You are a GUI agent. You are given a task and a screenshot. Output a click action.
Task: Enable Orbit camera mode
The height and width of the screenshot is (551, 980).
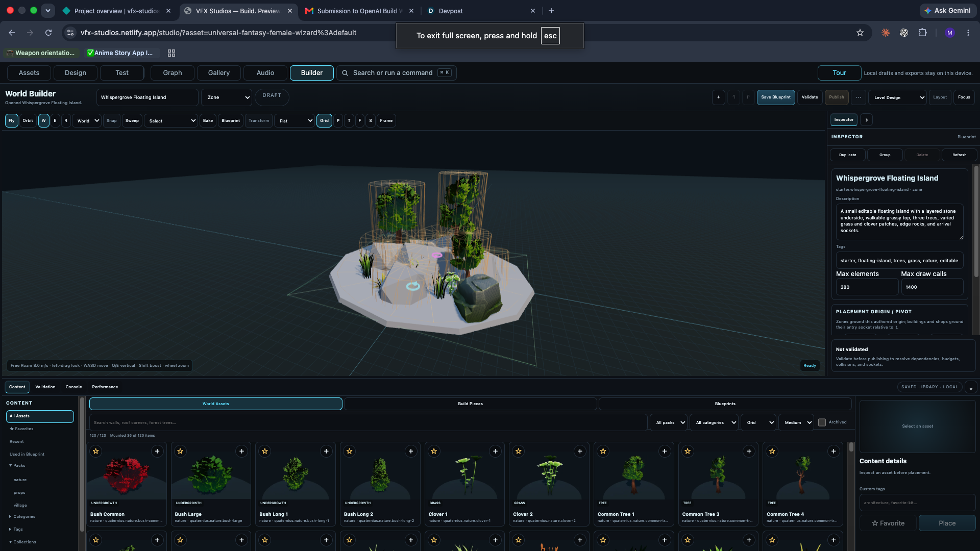click(x=28, y=121)
